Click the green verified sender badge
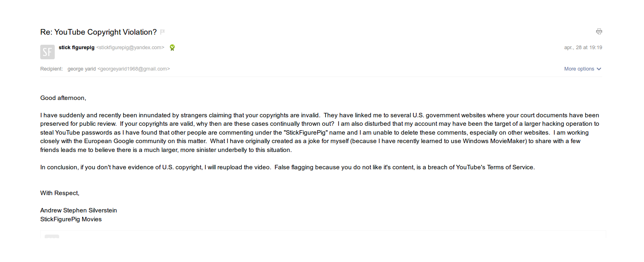The width and height of the screenshot is (644, 262). [172, 48]
